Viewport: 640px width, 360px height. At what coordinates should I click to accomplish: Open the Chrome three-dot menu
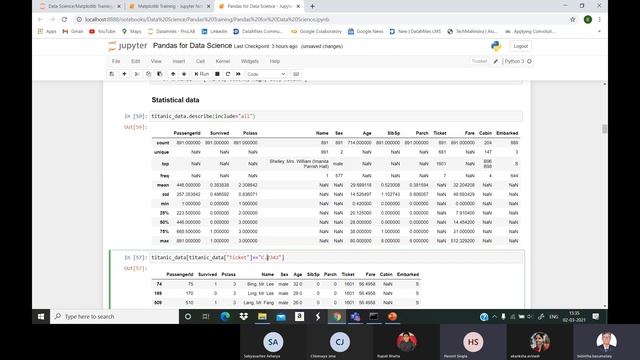600,19
